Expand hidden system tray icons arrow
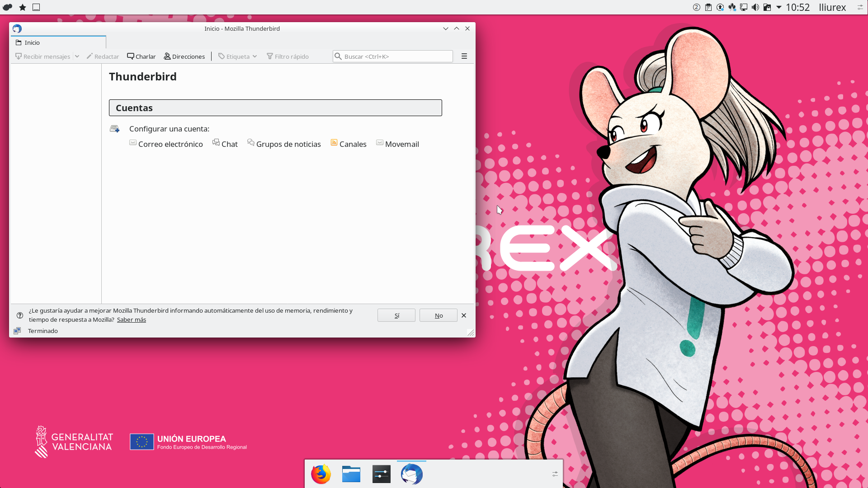The width and height of the screenshot is (868, 488). [779, 7]
